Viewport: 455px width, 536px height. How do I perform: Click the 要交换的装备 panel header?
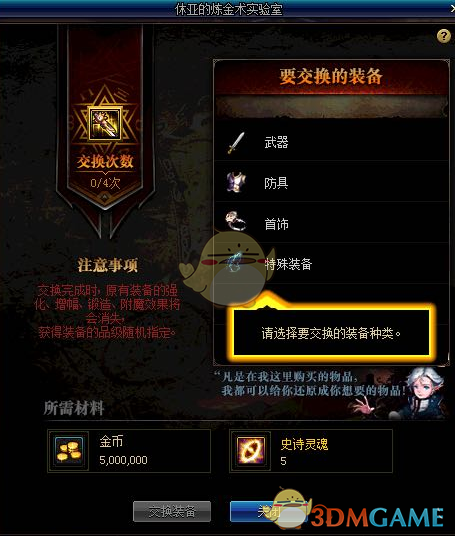331,77
